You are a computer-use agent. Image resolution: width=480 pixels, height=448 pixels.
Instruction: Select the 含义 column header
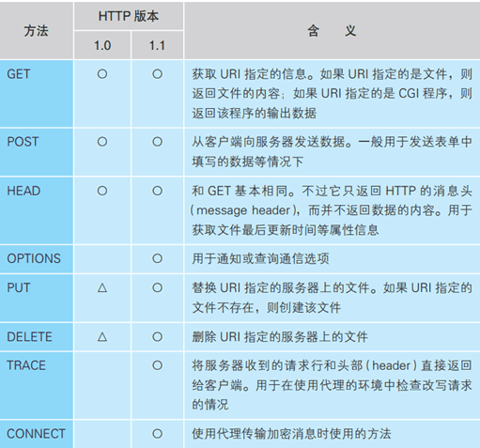point(332,30)
